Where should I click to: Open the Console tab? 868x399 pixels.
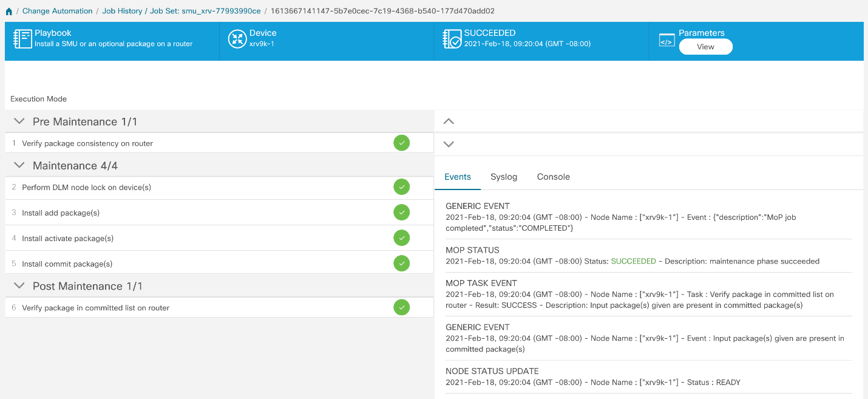tap(553, 177)
